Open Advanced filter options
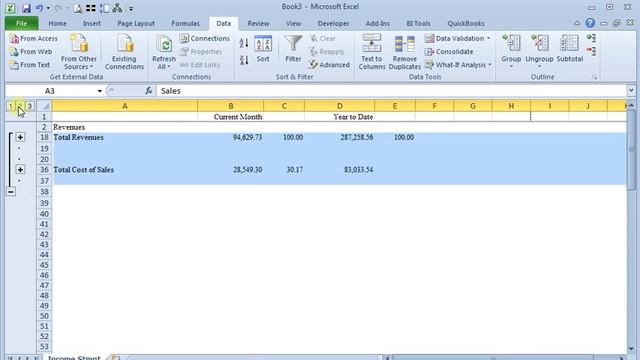 click(329, 65)
